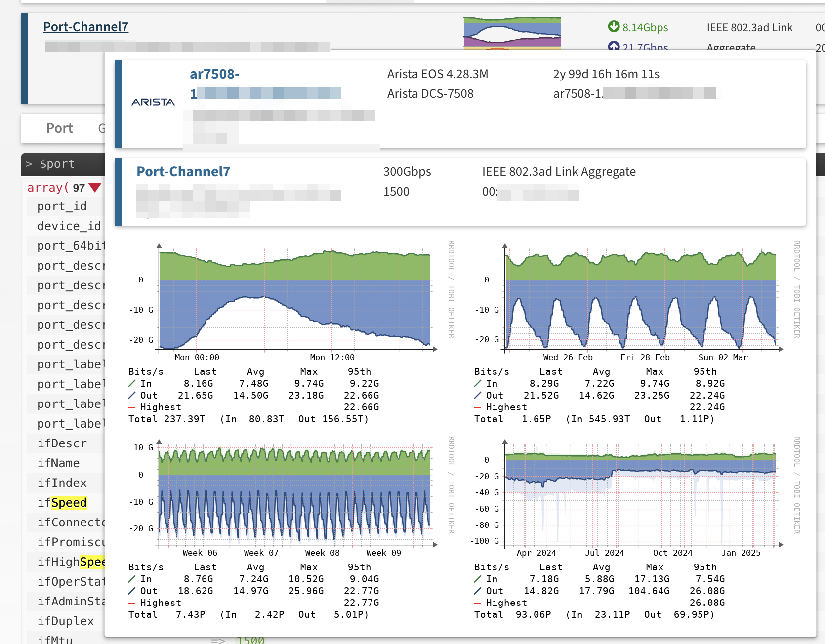Click the ifIndex entry
The width and height of the screenshot is (825, 644).
point(62,483)
